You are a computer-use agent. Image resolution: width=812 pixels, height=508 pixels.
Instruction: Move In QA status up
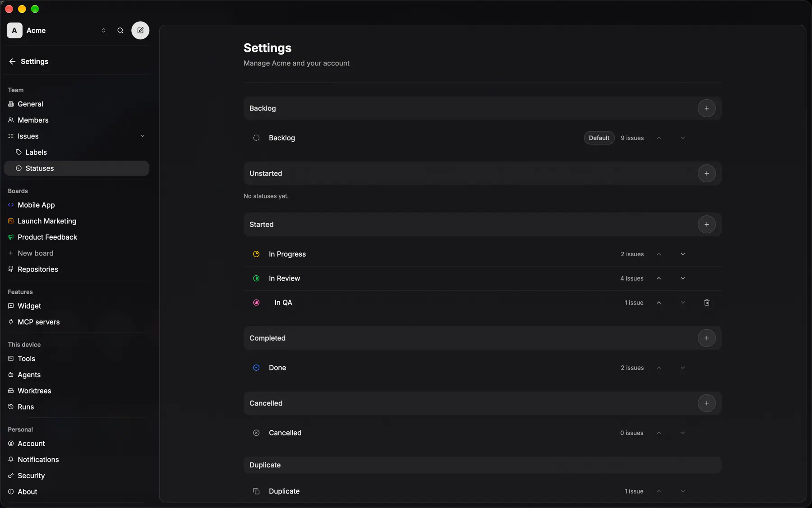659,302
